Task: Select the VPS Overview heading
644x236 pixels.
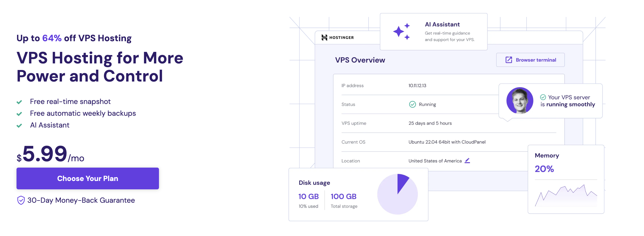Action: [x=360, y=60]
